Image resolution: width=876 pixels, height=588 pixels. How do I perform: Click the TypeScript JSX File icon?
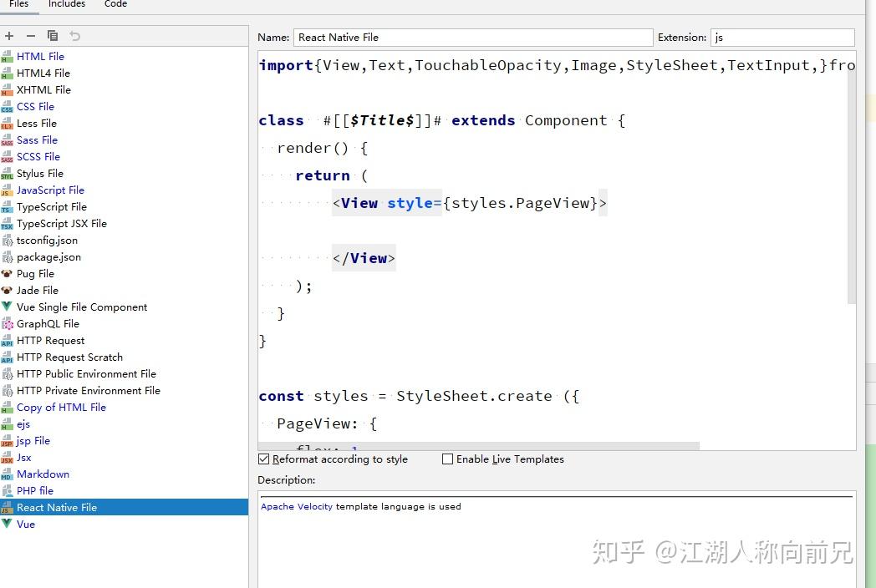pyautogui.click(x=7, y=224)
